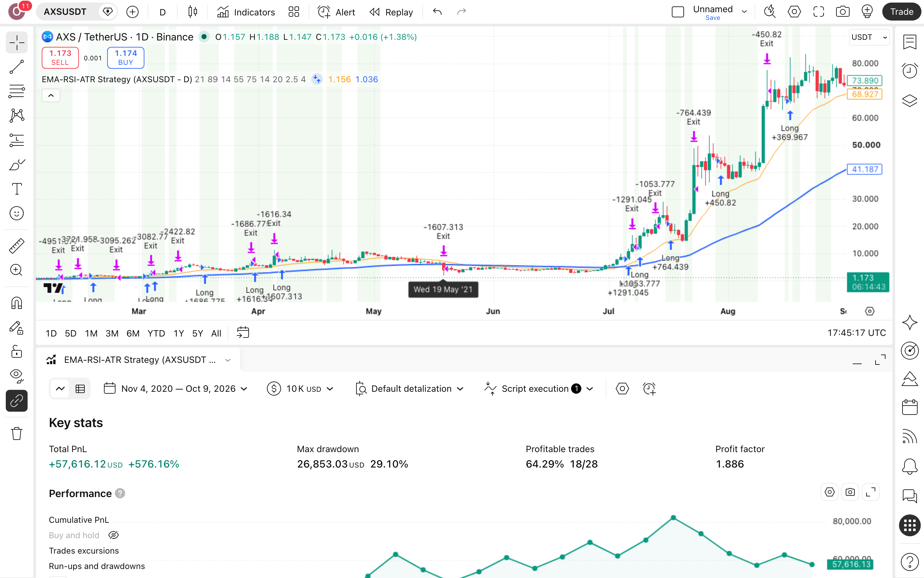Image resolution: width=924 pixels, height=578 pixels.
Task: Undo the last chart action
Action: coord(438,12)
